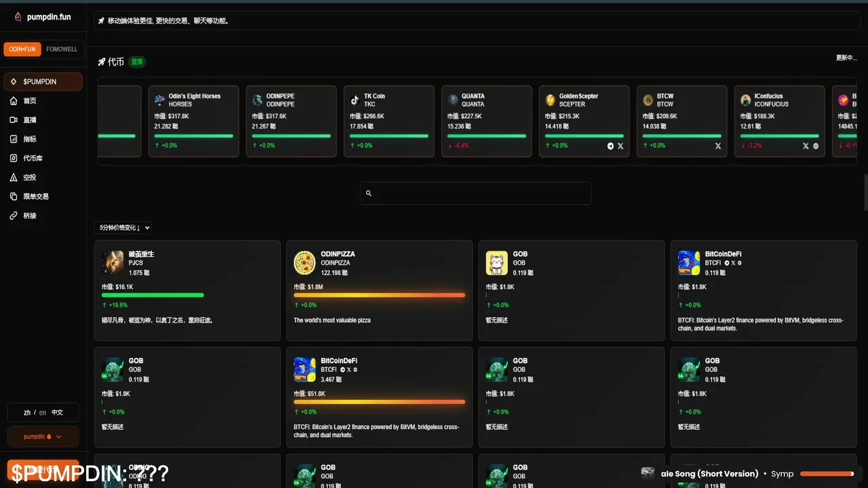Click the 市值: $317.8K HORSES value
The width and height of the screenshot is (868, 488).
click(x=172, y=117)
